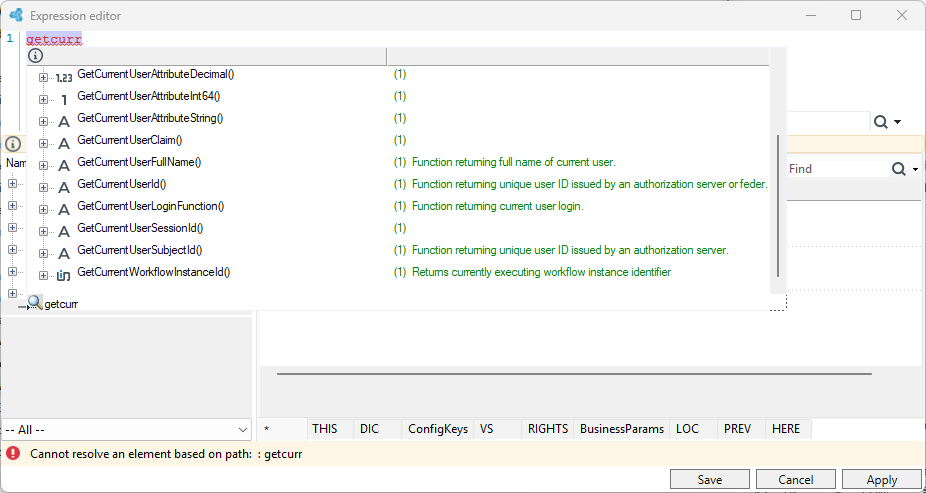Expand GetCurrentUserSubjectId() node

(43, 253)
